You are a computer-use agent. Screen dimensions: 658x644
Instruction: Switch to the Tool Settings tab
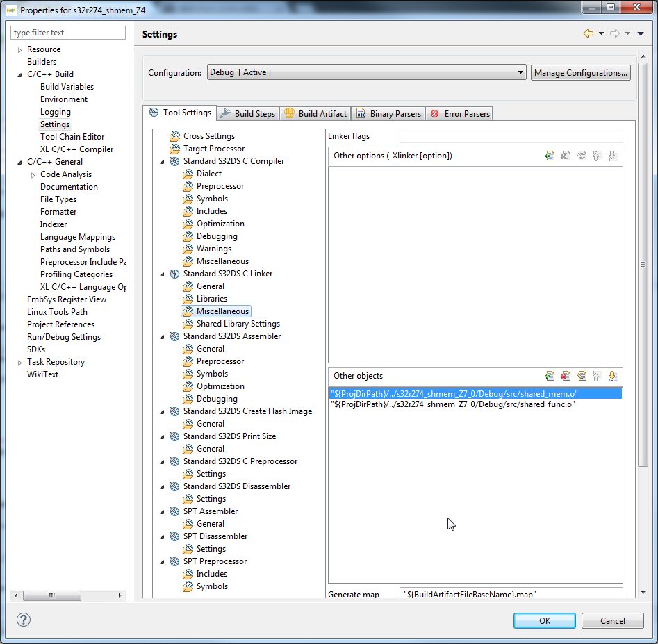point(180,113)
